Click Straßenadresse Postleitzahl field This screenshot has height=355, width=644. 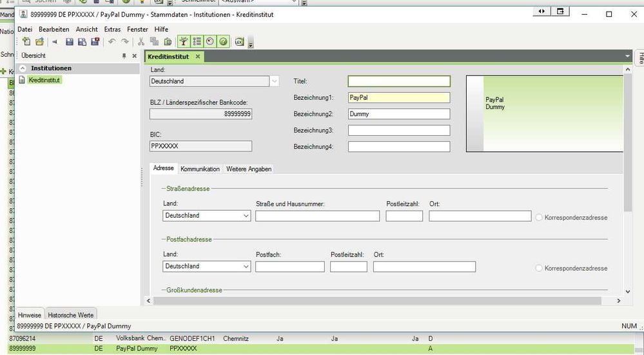coord(404,216)
